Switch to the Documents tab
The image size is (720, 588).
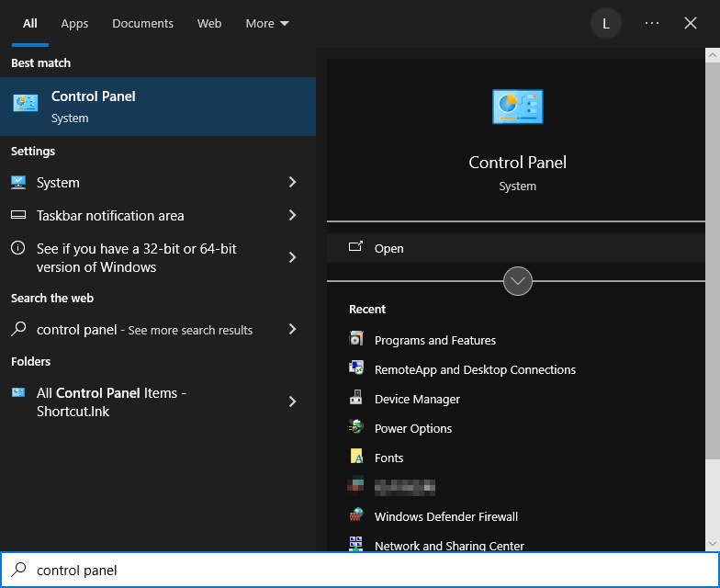point(142,24)
